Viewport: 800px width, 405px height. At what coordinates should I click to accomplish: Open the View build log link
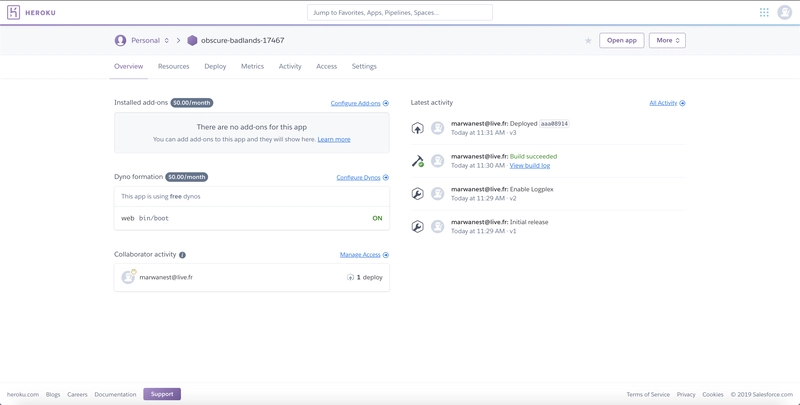[x=530, y=166]
